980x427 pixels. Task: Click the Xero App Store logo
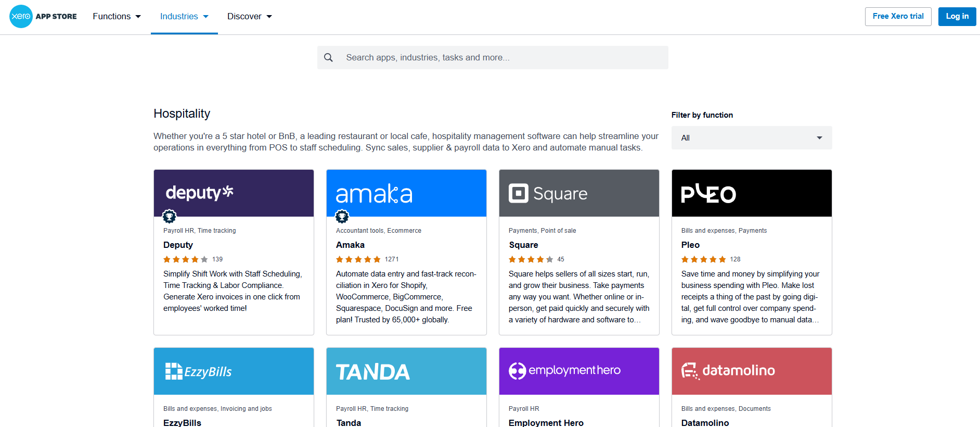[43, 16]
